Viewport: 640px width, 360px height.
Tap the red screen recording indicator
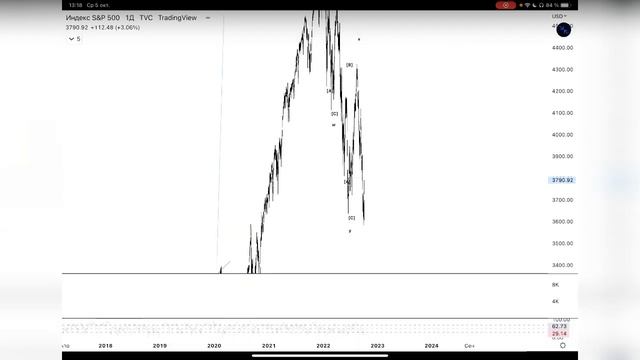pyautogui.click(x=506, y=5)
